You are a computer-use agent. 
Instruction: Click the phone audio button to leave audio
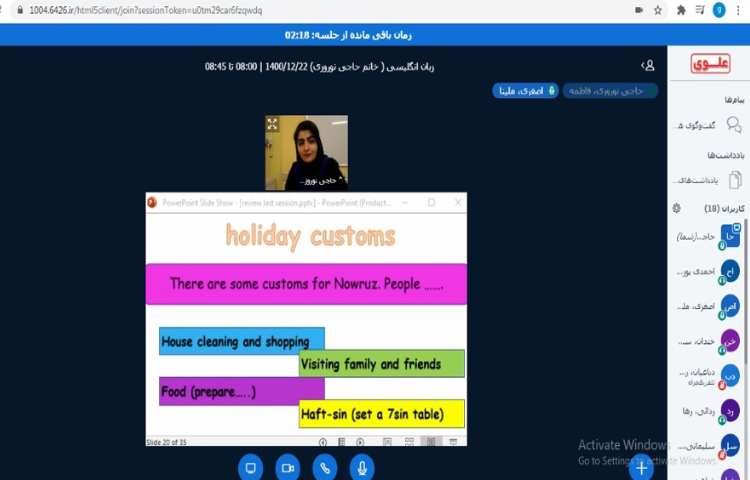(x=325, y=467)
